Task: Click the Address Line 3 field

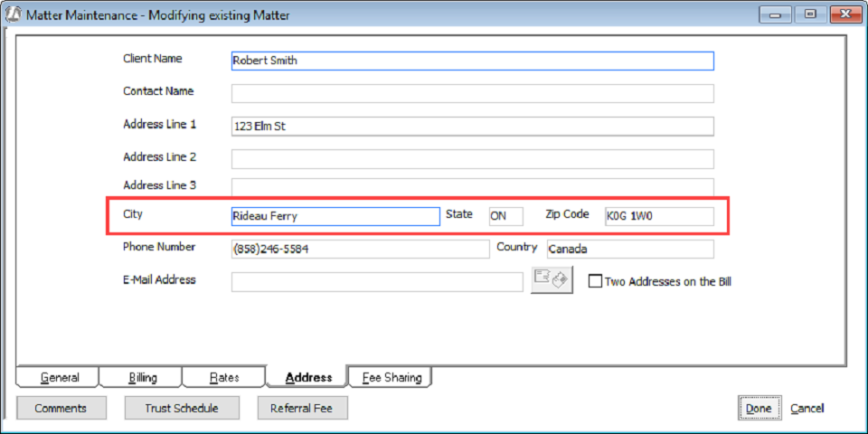Action: click(x=472, y=186)
